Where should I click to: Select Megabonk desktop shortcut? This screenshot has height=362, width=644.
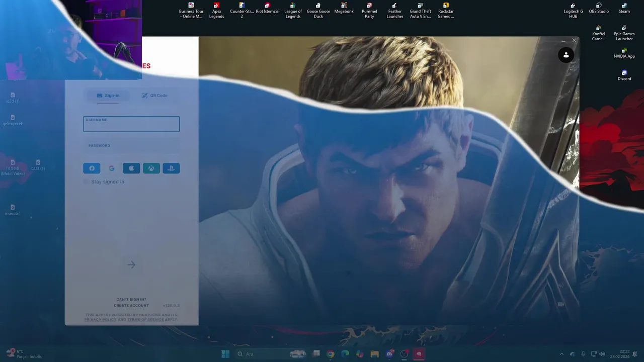[344, 9]
